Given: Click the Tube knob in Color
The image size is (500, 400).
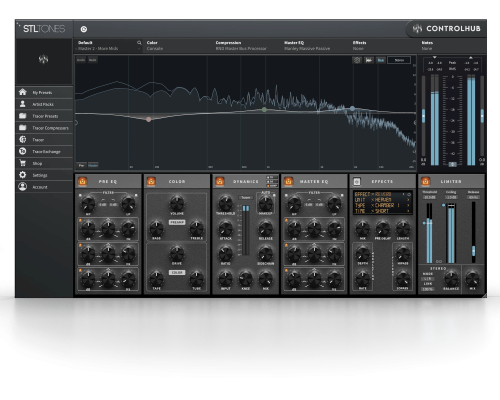Looking at the screenshot, I should [x=197, y=279].
